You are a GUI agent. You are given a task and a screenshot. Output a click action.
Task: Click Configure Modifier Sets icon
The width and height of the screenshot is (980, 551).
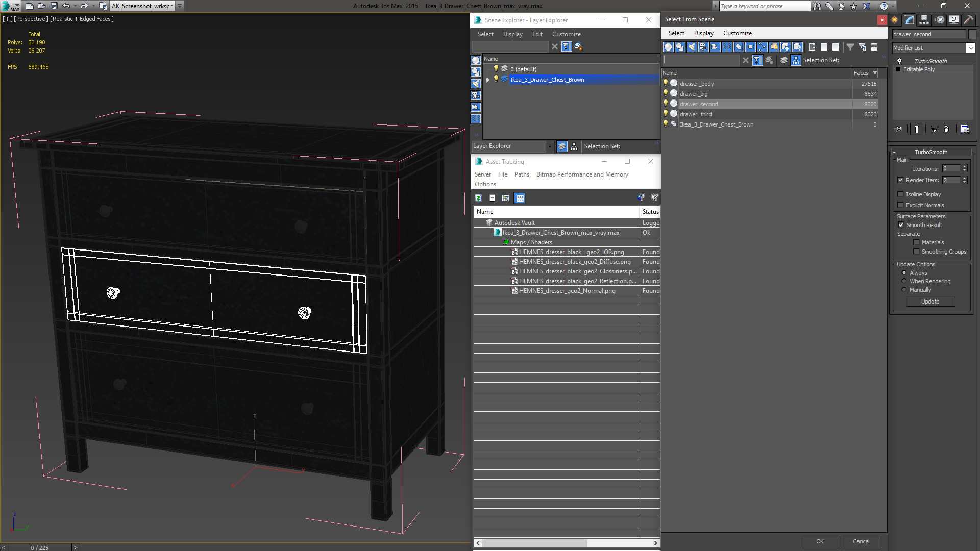pos(965,129)
